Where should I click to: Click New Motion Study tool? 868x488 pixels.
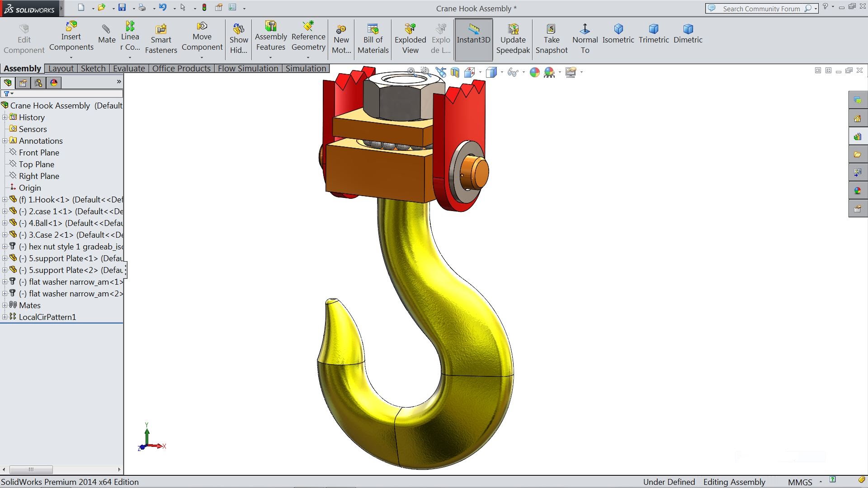tap(341, 39)
